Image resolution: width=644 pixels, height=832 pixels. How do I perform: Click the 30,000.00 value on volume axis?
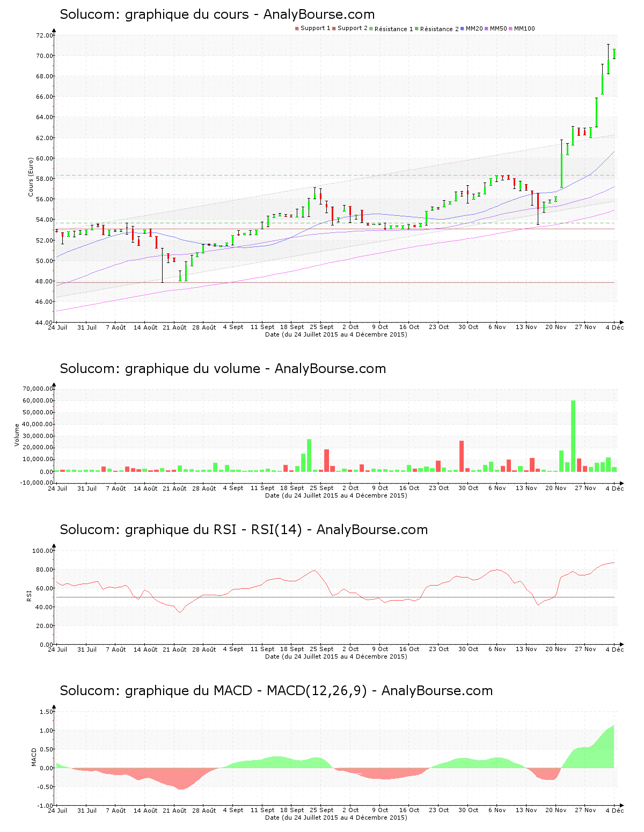tap(38, 436)
